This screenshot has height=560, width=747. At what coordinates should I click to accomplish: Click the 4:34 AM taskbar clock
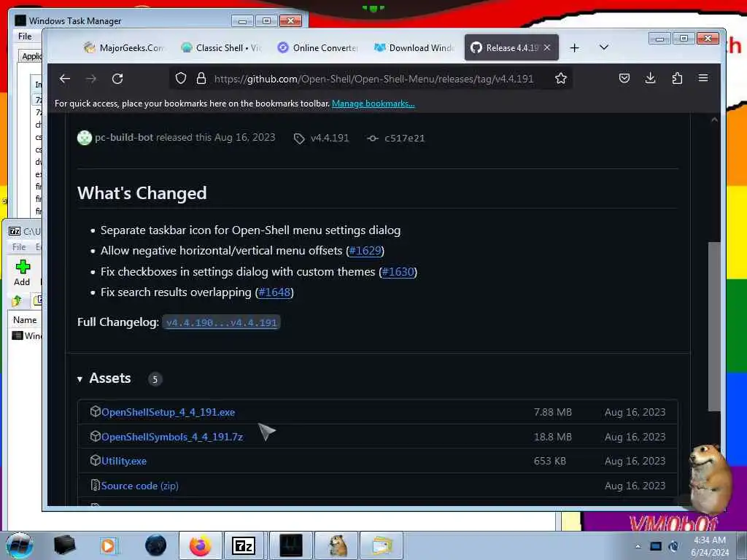click(x=710, y=540)
